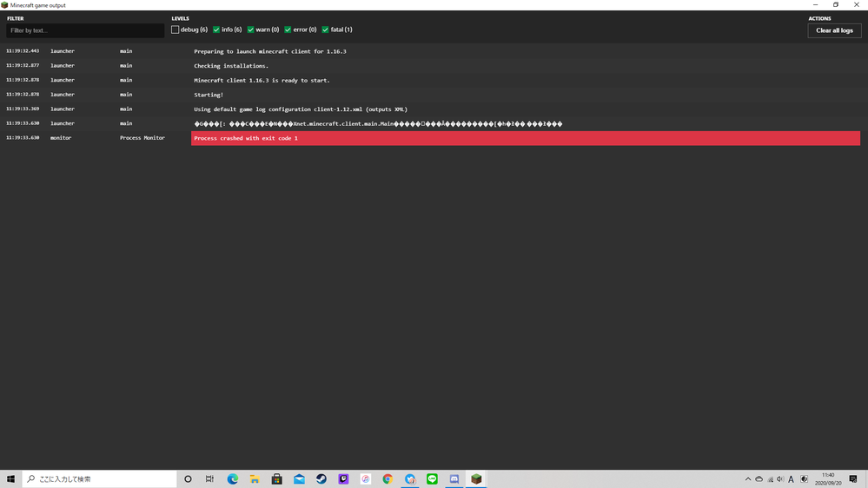The height and width of the screenshot is (488, 868).
Task: Launch Microsoft Edge from taskbar
Action: tap(233, 479)
